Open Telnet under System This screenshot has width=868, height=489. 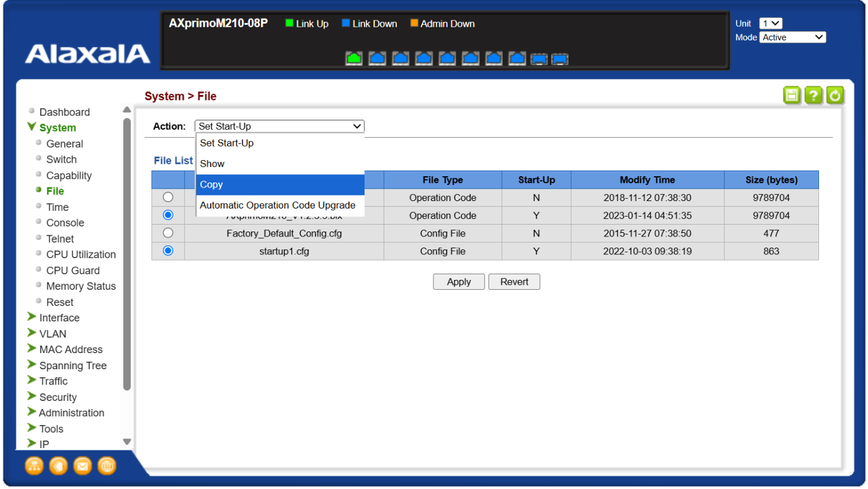point(60,239)
